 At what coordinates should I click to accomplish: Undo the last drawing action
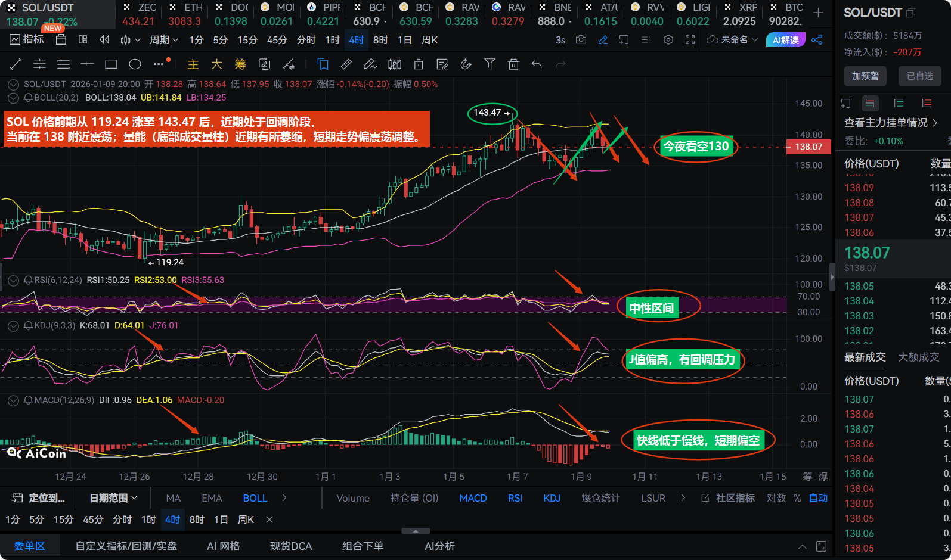[x=537, y=64]
